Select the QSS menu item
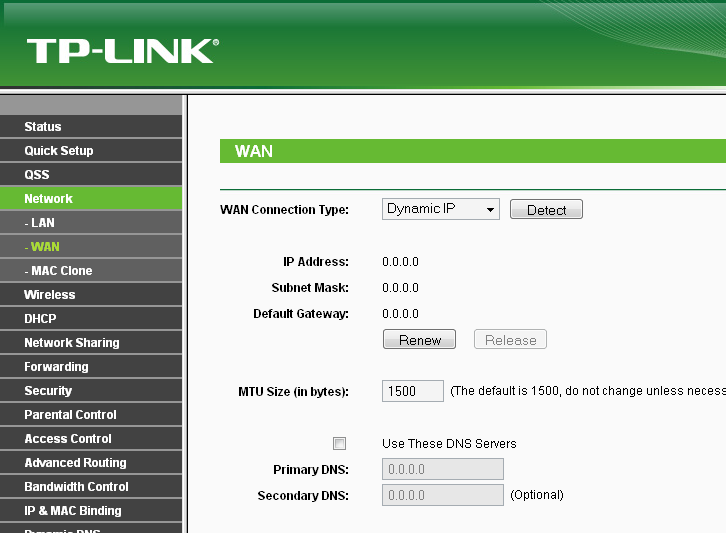This screenshot has height=533, width=726. click(91, 175)
